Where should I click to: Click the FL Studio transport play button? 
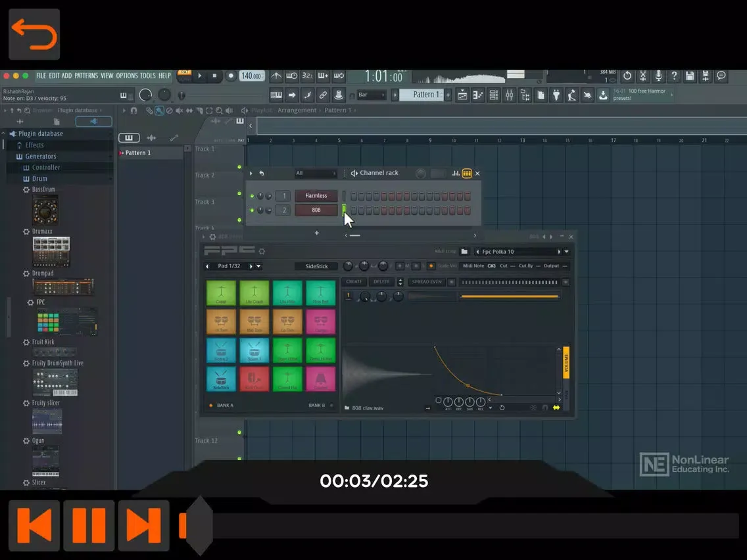(x=200, y=76)
